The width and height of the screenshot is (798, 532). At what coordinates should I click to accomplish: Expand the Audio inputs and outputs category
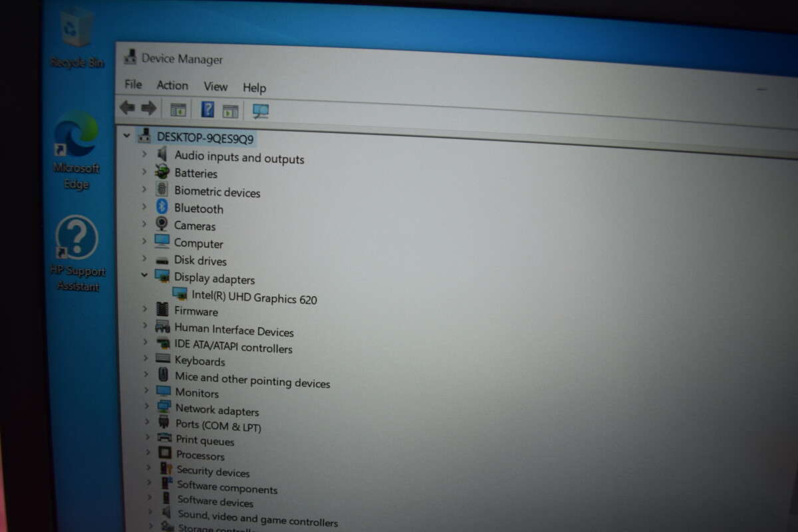(144, 153)
